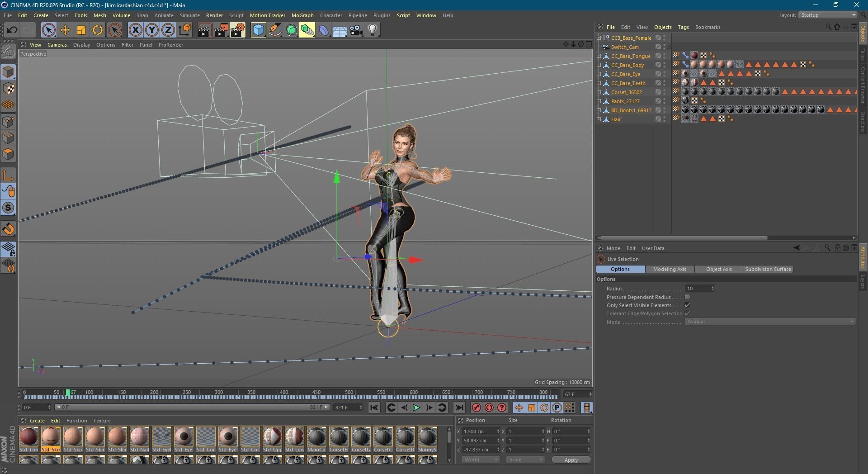Open the viewport Cameras menu
Image resolution: width=868 pixels, height=474 pixels.
(57, 45)
